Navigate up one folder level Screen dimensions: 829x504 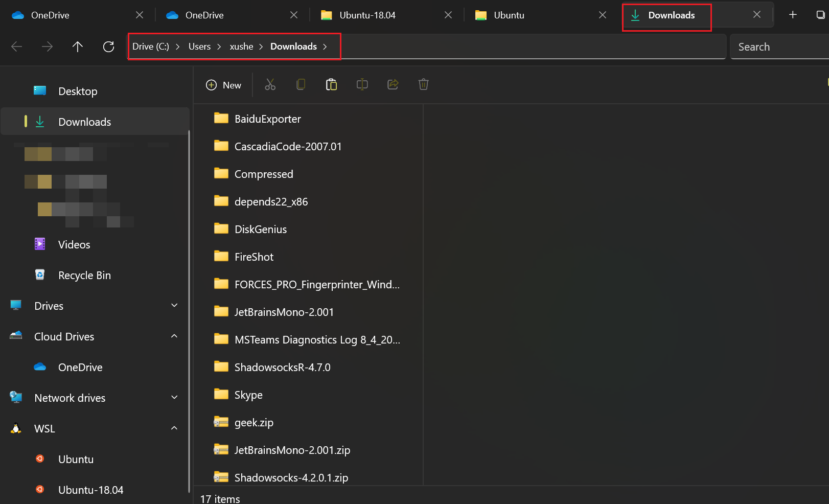click(x=78, y=47)
